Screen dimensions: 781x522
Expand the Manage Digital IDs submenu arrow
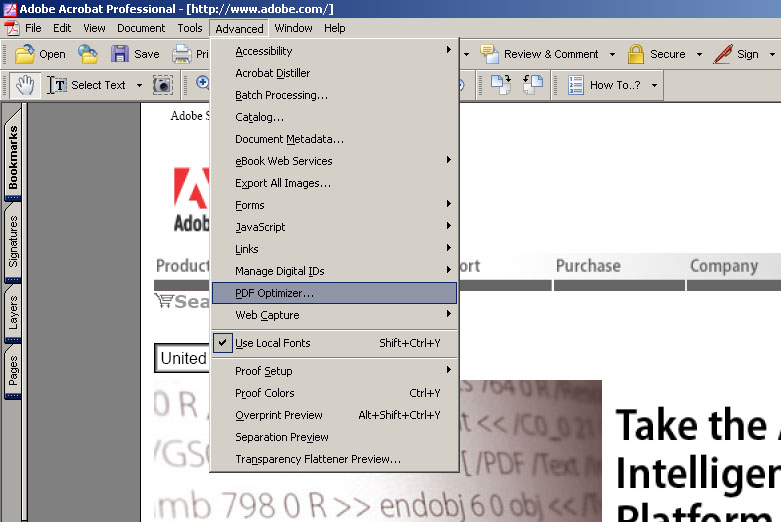[x=449, y=269]
